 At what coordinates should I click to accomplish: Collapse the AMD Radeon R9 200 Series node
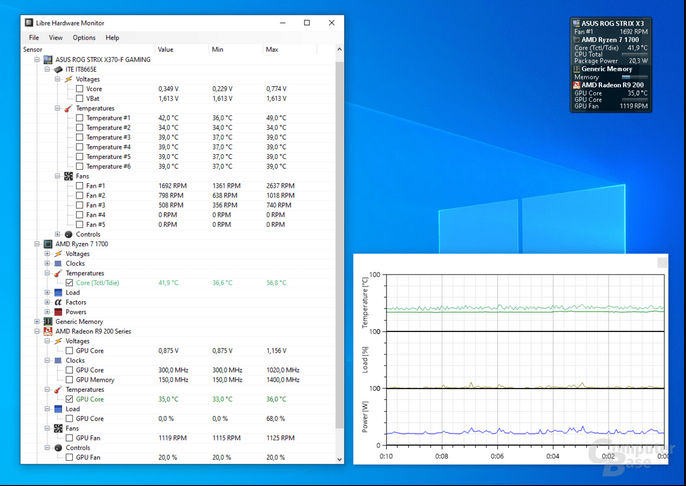tap(37, 331)
